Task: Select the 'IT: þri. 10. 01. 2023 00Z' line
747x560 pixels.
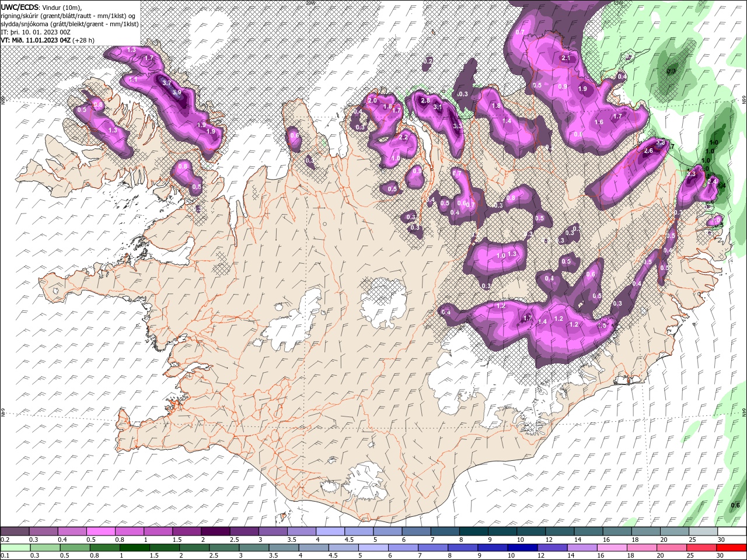Action: (36, 32)
